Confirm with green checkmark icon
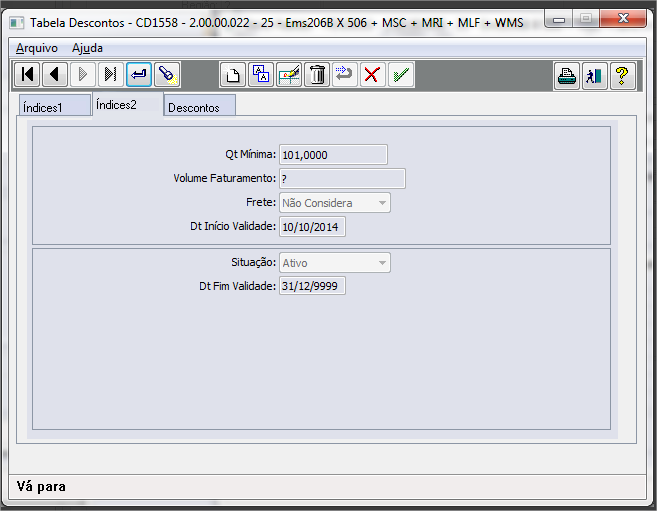Viewport: 657px width, 511px height. pos(401,75)
